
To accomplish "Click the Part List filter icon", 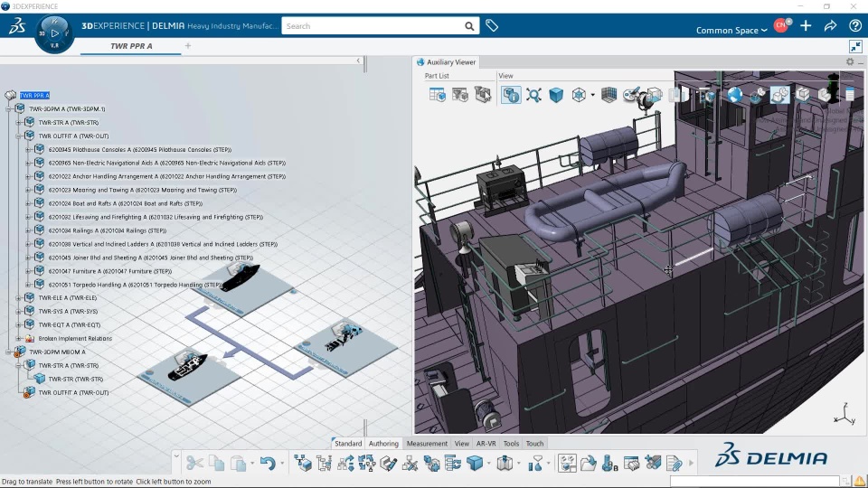I will click(x=460, y=95).
